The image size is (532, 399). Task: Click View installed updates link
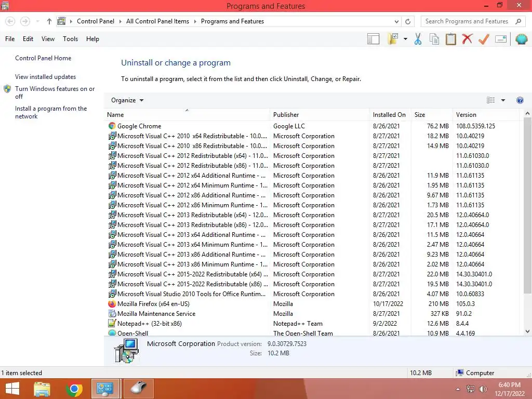coord(46,77)
